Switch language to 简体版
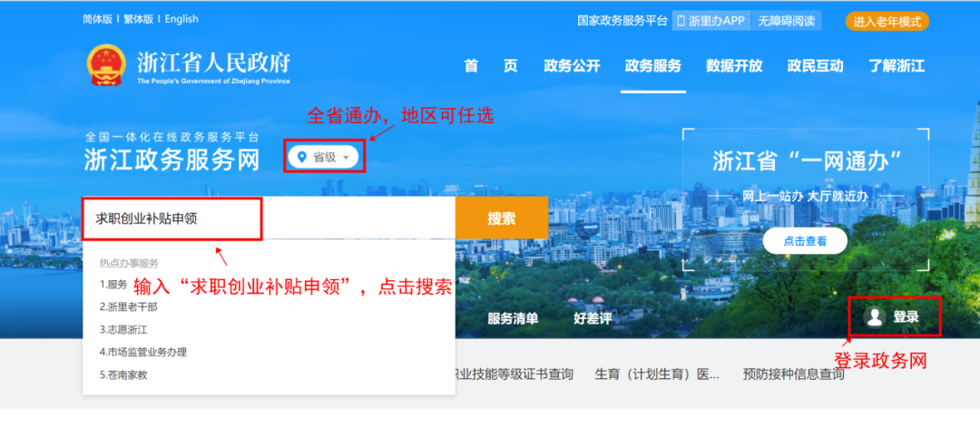The width and height of the screenshot is (980, 437). pyautogui.click(x=97, y=19)
